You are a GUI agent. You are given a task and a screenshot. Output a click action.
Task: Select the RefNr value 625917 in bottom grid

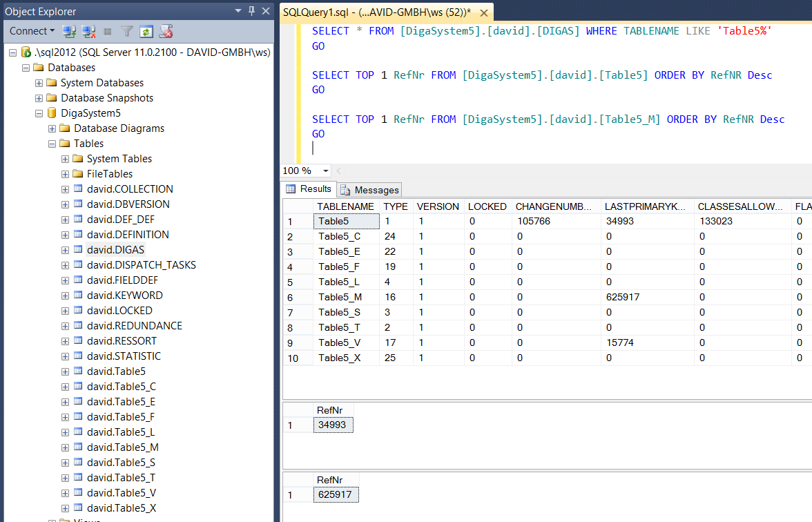(336, 494)
